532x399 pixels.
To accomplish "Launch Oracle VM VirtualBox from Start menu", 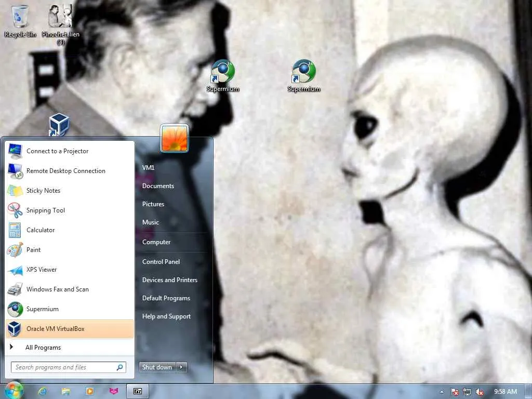I will click(x=70, y=328).
